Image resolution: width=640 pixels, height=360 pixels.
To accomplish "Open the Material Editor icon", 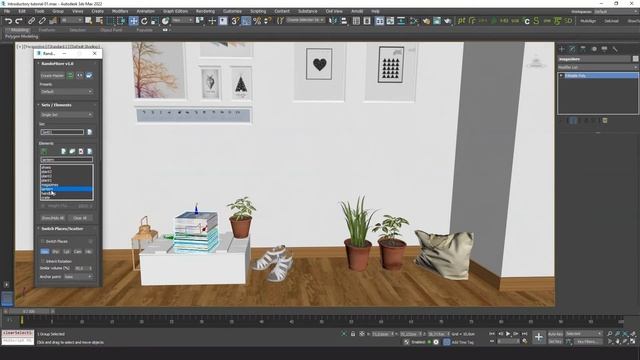I will tap(415, 21).
